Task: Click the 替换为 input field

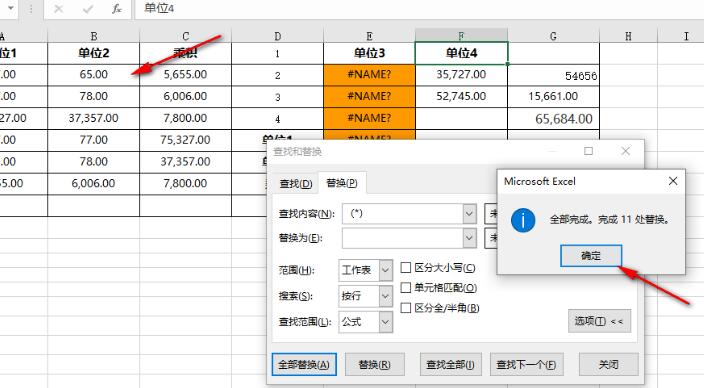Action: (x=403, y=238)
